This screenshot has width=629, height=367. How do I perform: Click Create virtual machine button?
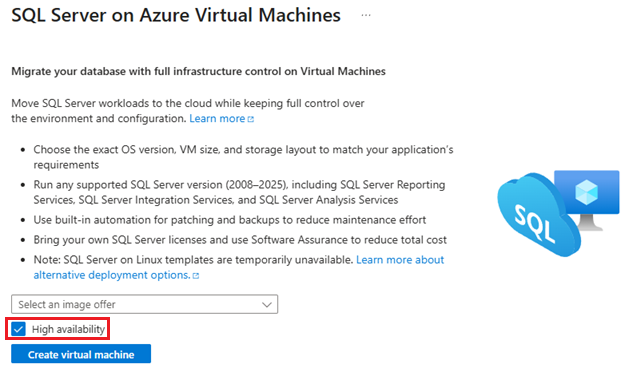81,354
